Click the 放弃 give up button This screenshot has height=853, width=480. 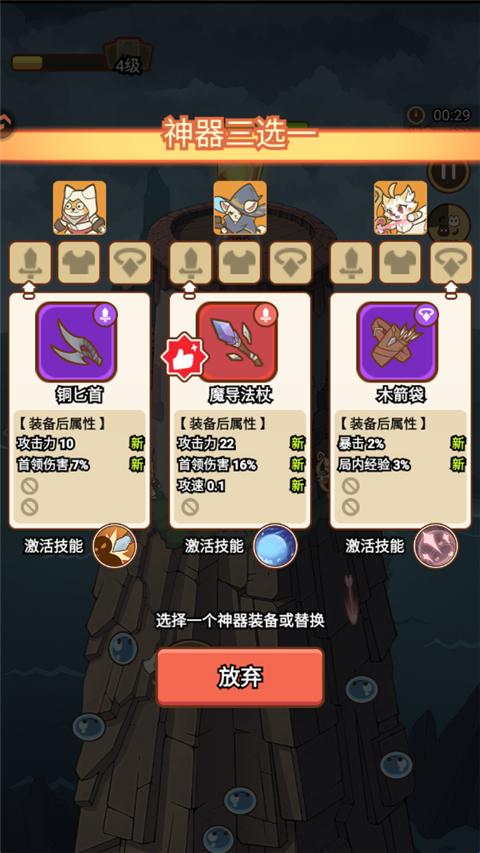[240, 677]
